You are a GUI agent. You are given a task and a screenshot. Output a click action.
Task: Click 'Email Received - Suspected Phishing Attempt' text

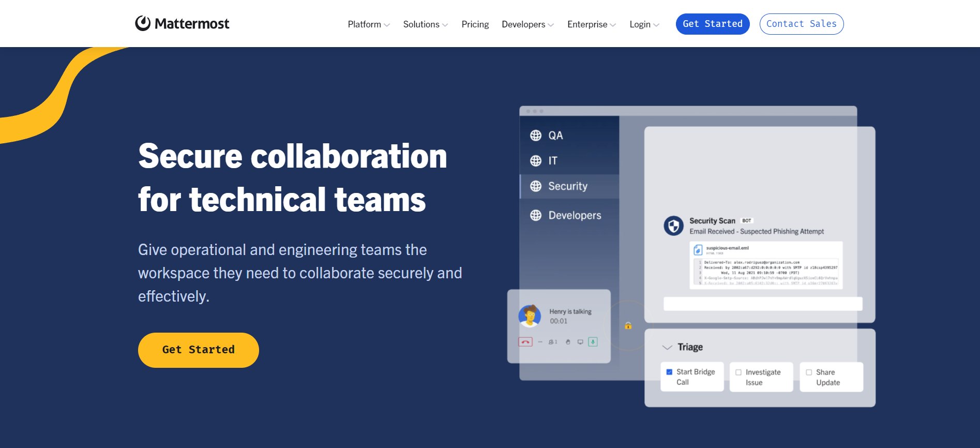point(757,232)
